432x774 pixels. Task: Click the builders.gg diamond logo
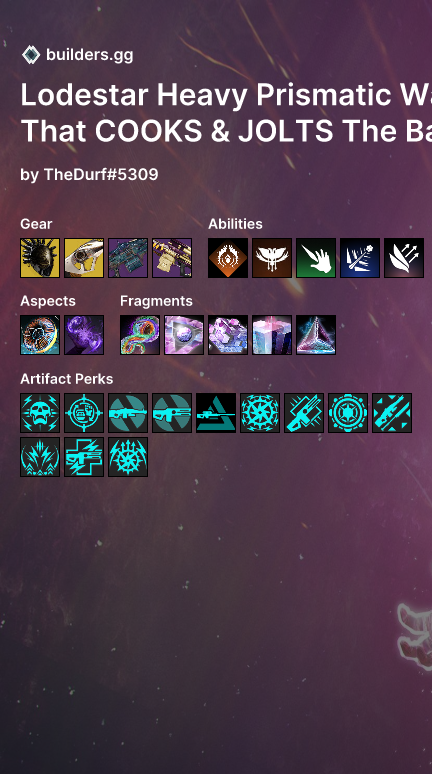point(31,55)
